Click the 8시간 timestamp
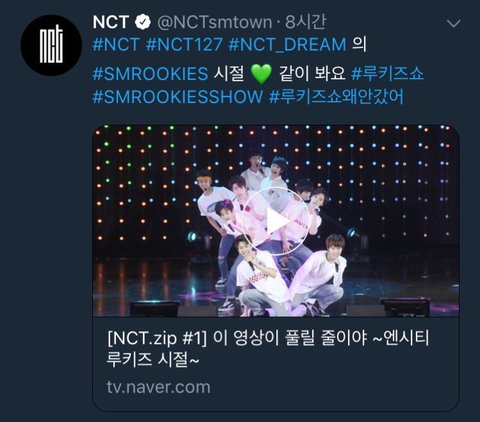The image size is (480, 422). (x=306, y=22)
